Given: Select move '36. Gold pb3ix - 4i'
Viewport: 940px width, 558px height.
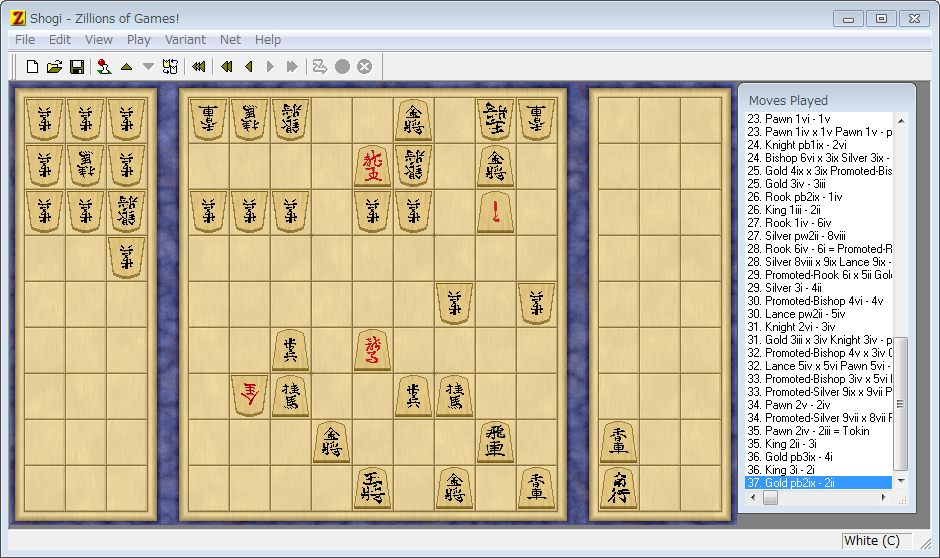Looking at the screenshot, I should [818, 457].
